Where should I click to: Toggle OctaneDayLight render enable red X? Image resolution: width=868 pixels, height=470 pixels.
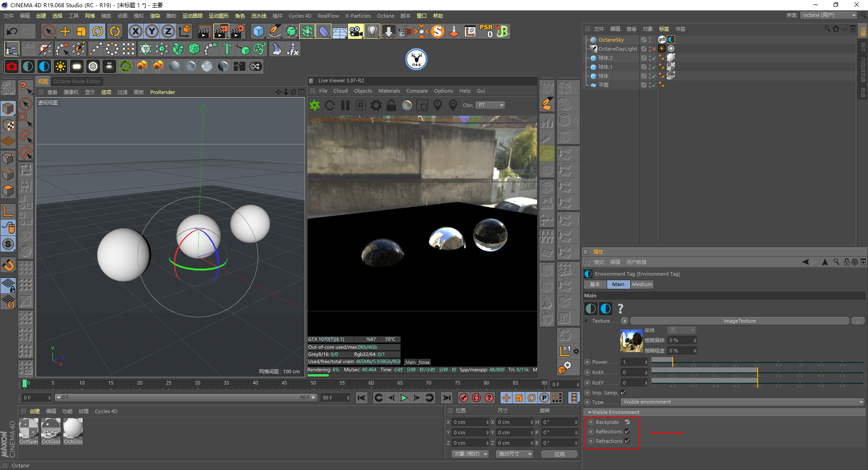click(654, 49)
